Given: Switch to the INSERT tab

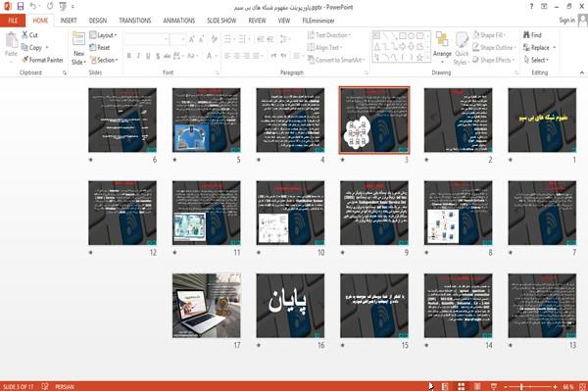Looking at the screenshot, I should pyautogui.click(x=69, y=21).
